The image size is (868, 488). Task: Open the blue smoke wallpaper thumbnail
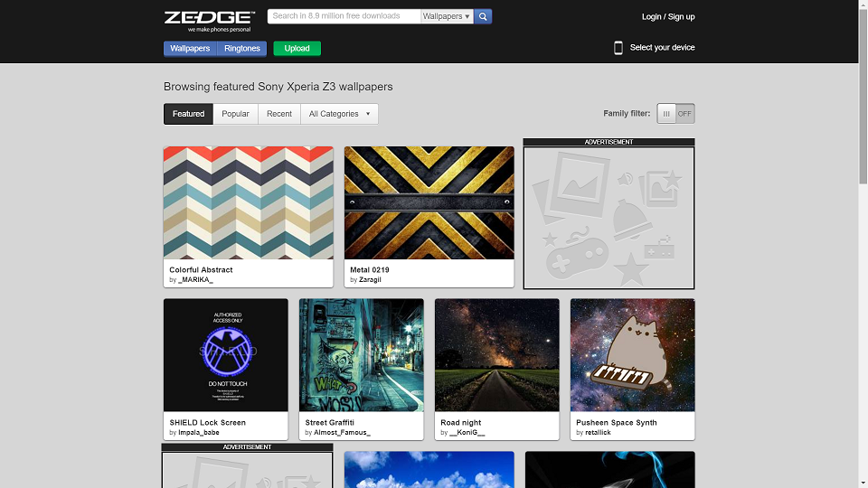(x=610, y=470)
